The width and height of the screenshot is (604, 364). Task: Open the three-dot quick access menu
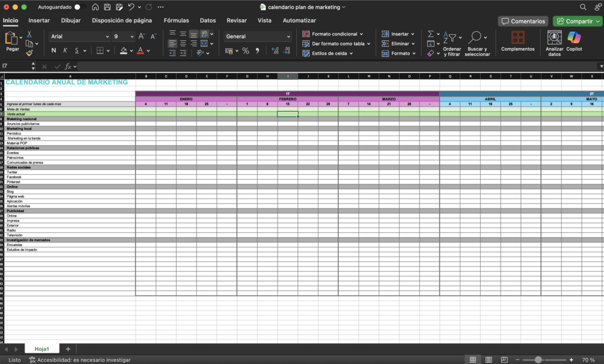(160, 7)
